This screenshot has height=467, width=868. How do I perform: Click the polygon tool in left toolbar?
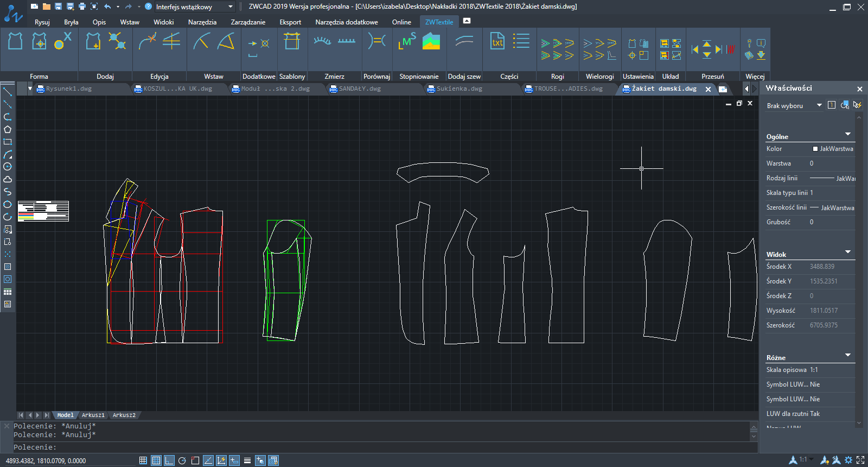point(8,129)
